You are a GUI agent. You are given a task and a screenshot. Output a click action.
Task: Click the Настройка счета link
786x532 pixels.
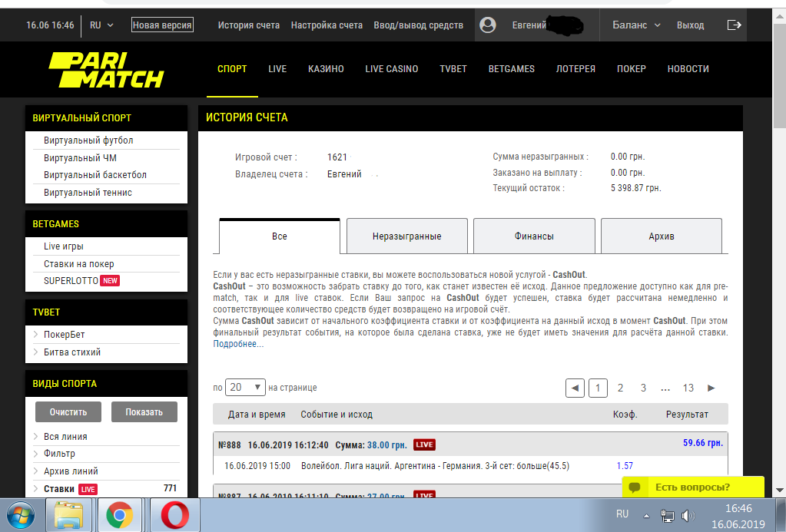point(327,25)
